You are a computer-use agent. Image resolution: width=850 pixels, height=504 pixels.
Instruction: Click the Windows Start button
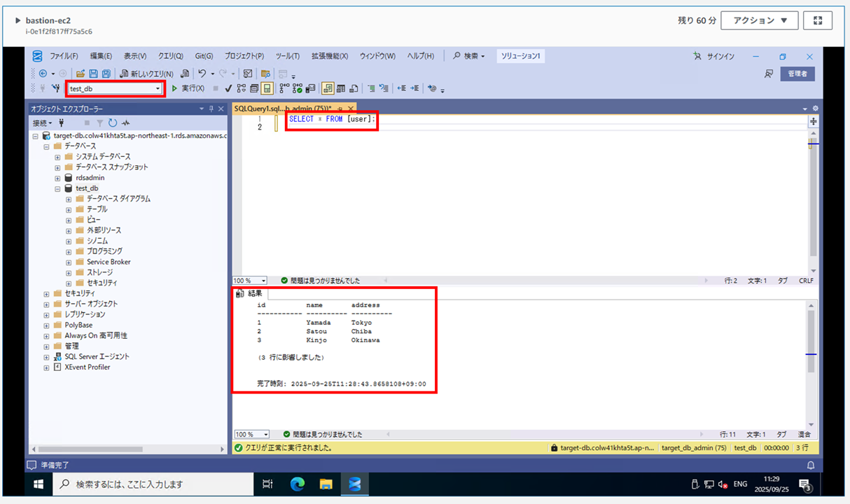39,484
